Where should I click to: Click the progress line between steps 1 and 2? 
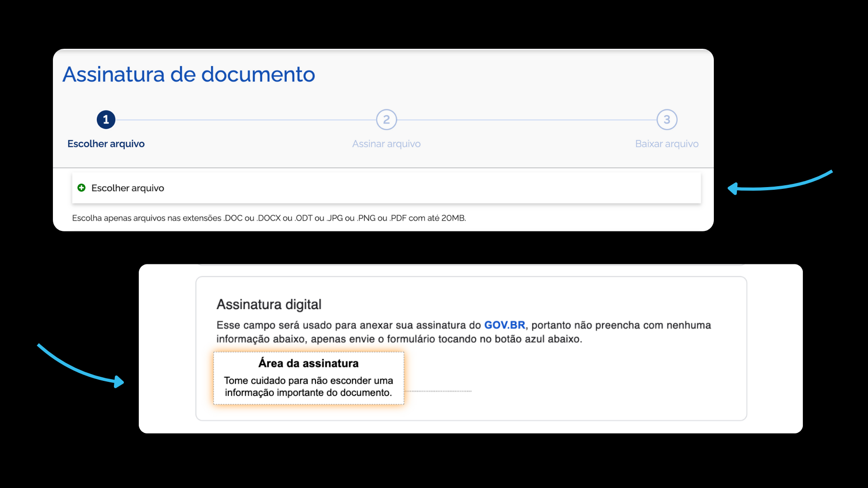(246, 120)
